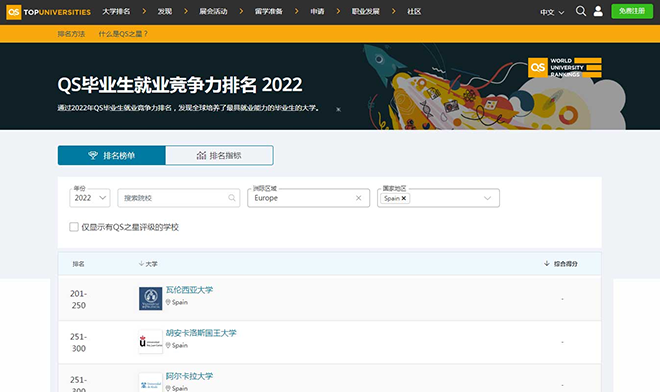
Task: Click the green 免费注册 button
Action: pos(632,11)
